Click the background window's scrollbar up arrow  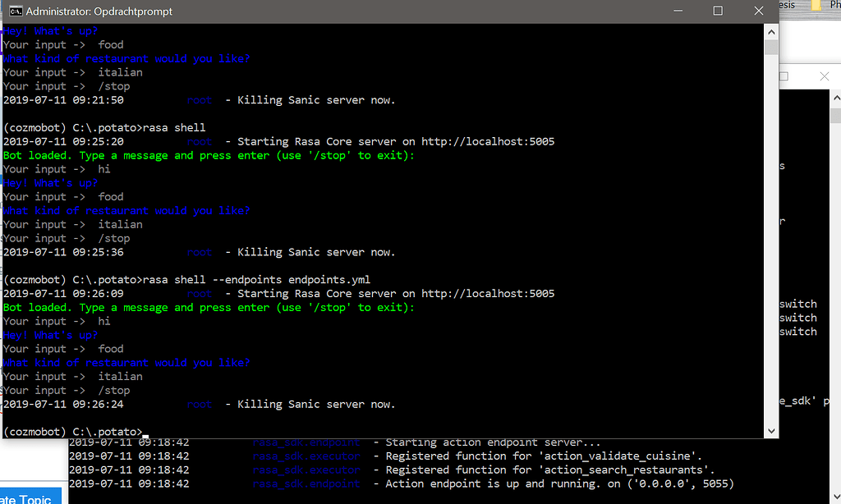(x=835, y=98)
